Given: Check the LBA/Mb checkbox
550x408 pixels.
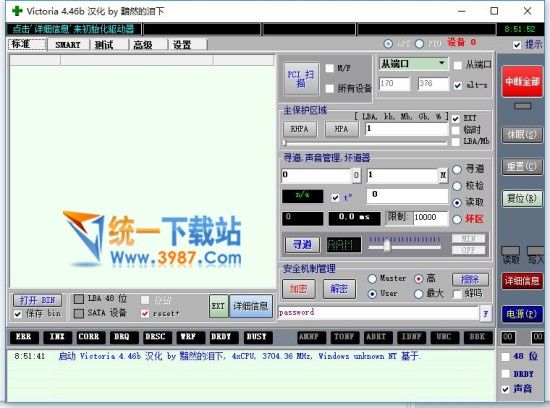Looking at the screenshot, I should [x=455, y=142].
